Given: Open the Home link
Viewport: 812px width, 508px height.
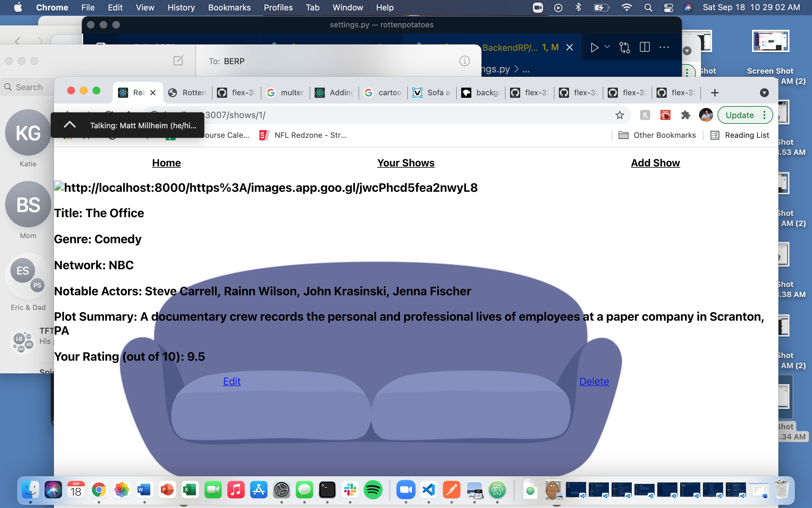Looking at the screenshot, I should [167, 163].
